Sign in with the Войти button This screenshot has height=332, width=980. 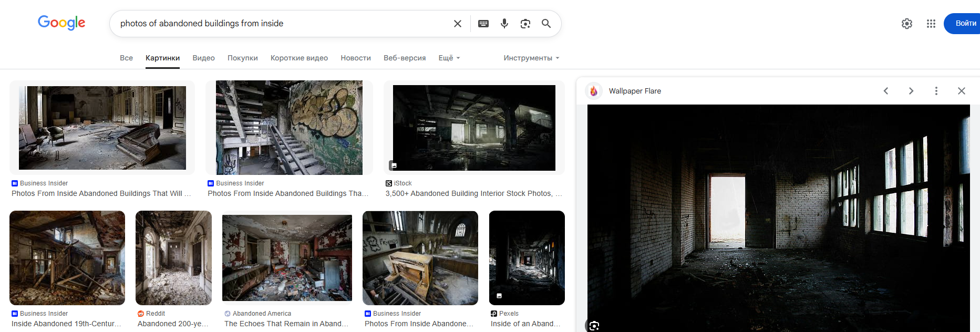pyautogui.click(x=963, y=24)
